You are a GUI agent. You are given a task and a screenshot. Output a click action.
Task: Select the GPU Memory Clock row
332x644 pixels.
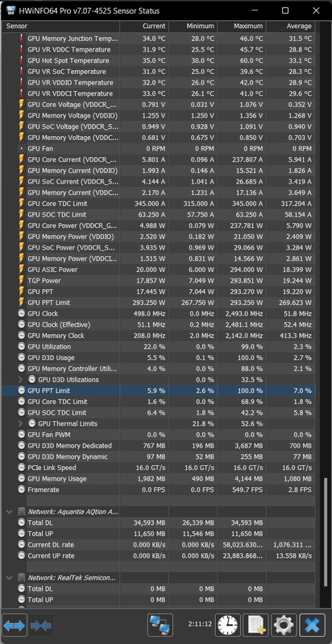[159, 336]
